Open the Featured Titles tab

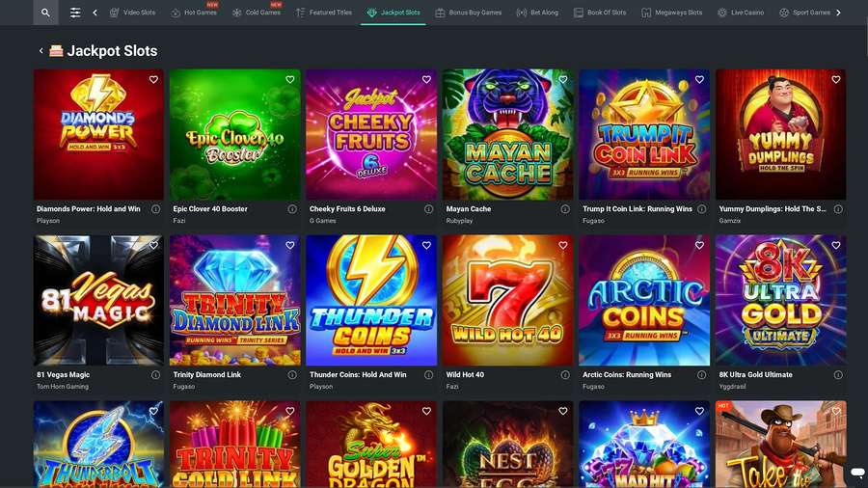(324, 13)
